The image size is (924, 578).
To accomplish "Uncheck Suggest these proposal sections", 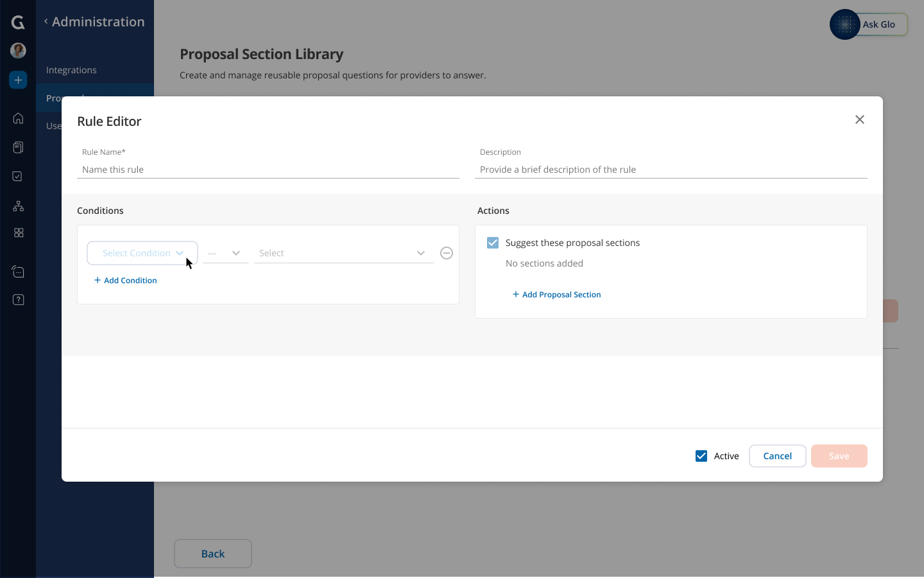I will (493, 243).
